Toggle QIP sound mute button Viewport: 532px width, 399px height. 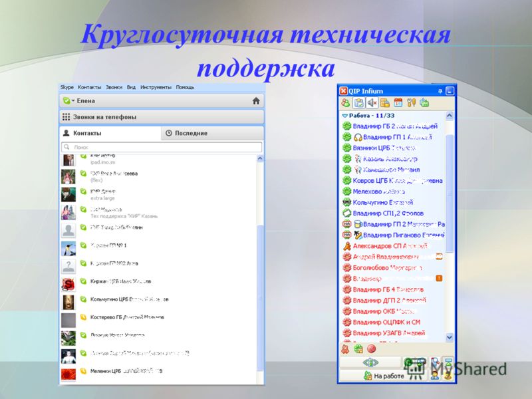pos(372,102)
